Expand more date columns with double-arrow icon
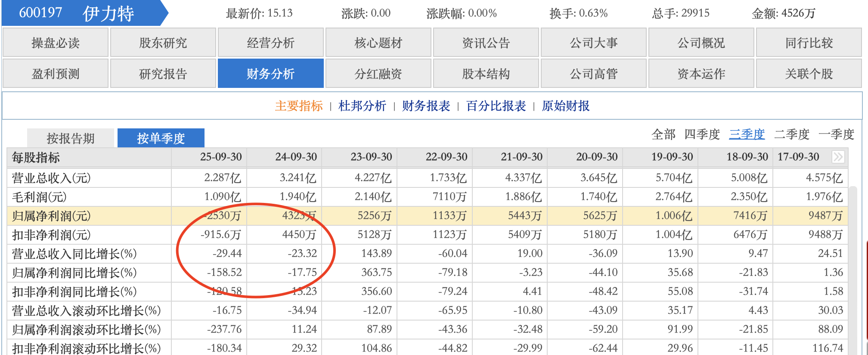Screen dimensions: 868x355 838,157
